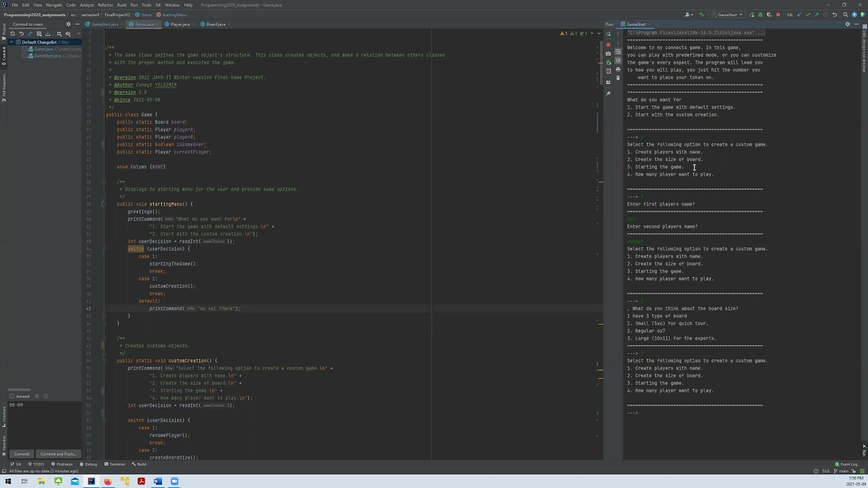Image resolution: width=868 pixels, height=488 pixels.
Task: Rerun GameStart from the Run panel
Action: click(x=608, y=33)
